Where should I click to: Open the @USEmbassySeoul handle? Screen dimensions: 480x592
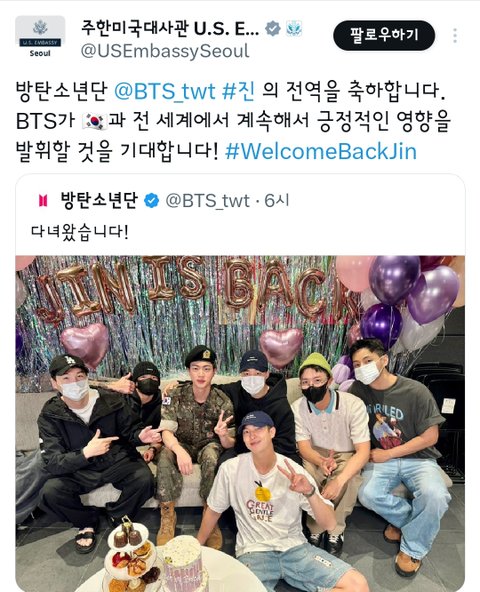click(x=165, y=51)
